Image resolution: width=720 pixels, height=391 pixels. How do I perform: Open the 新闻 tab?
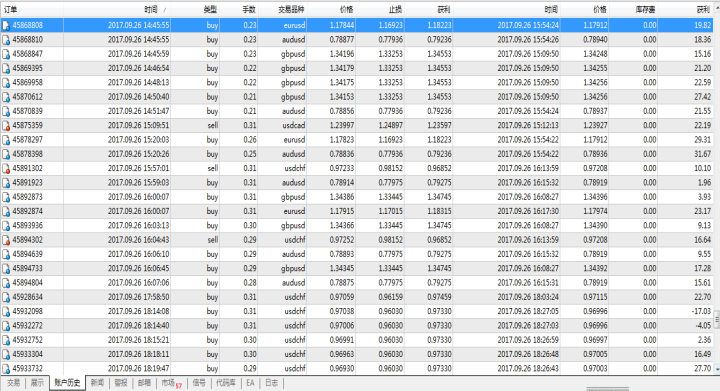pyautogui.click(x=97, y=383)
